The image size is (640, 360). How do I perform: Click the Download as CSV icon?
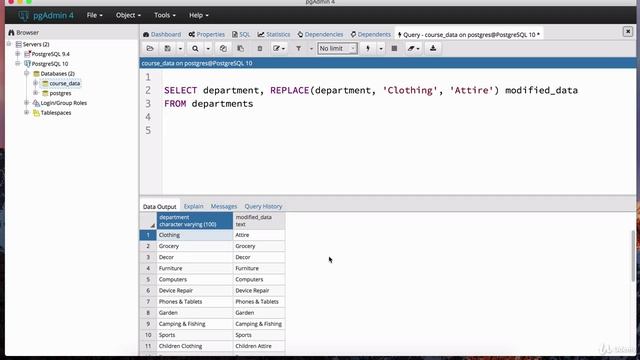tap(433, 49)
